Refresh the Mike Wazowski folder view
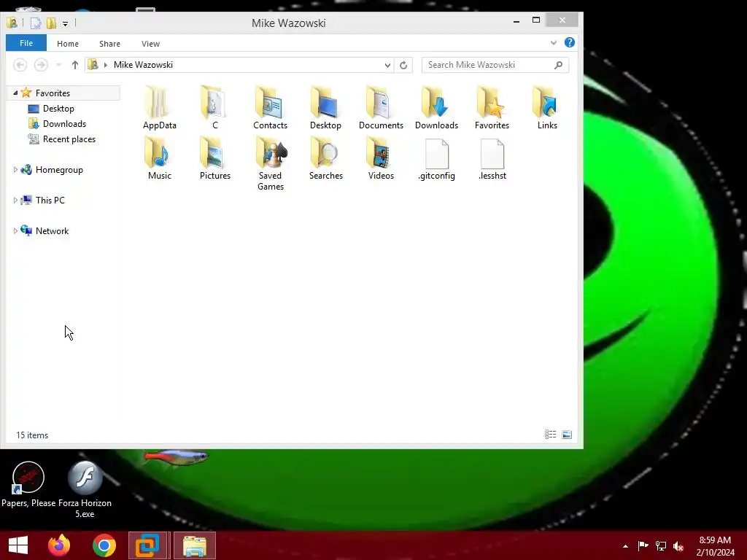Viewport: 747px width, 560px height. 403,65
